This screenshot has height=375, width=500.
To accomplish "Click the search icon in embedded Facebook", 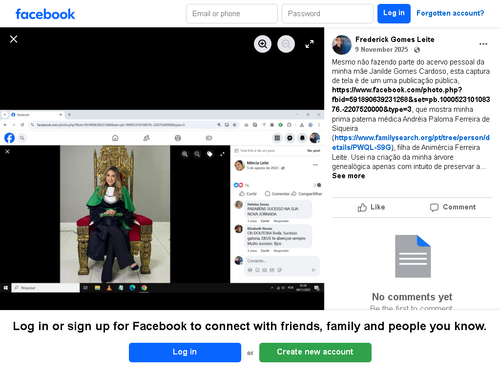I will [x=22, y=138].
